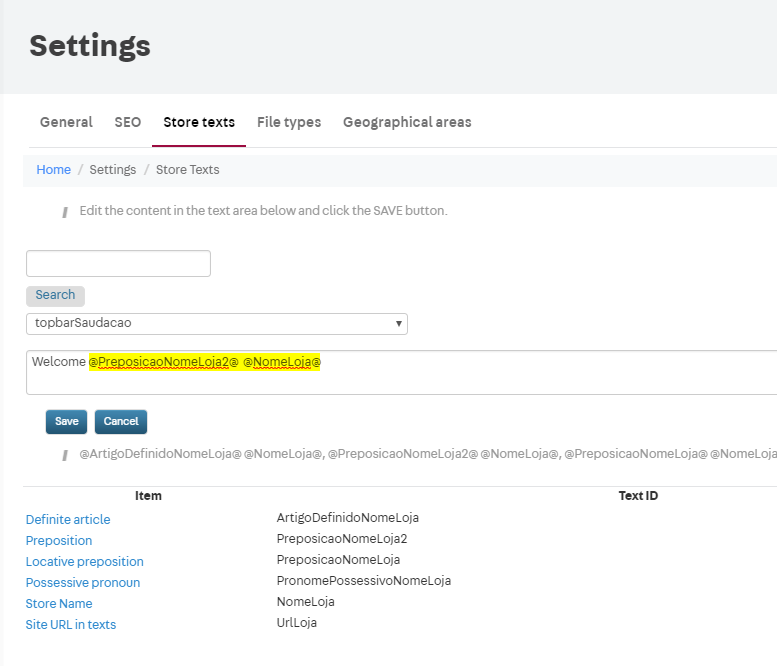Screen dimensions: 777x666
Task: Click the Site URL in texts link
Action: (x=71, y=625)
